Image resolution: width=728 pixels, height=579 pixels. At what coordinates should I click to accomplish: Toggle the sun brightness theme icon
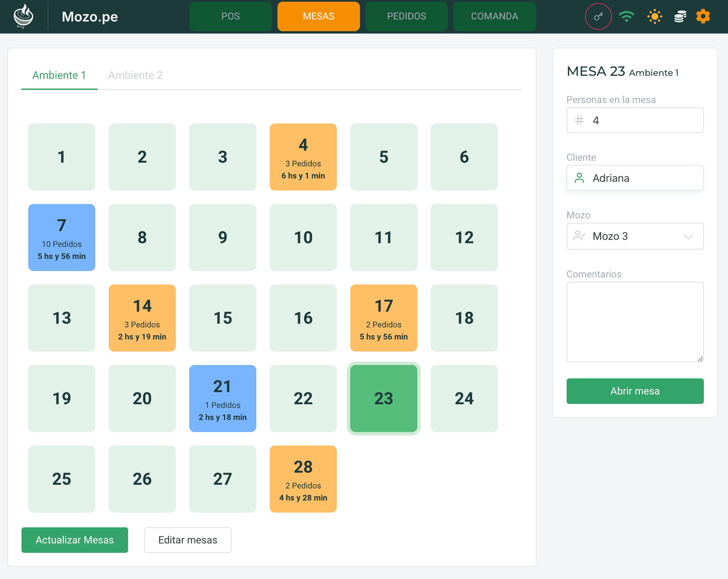(x=655, y=16)
